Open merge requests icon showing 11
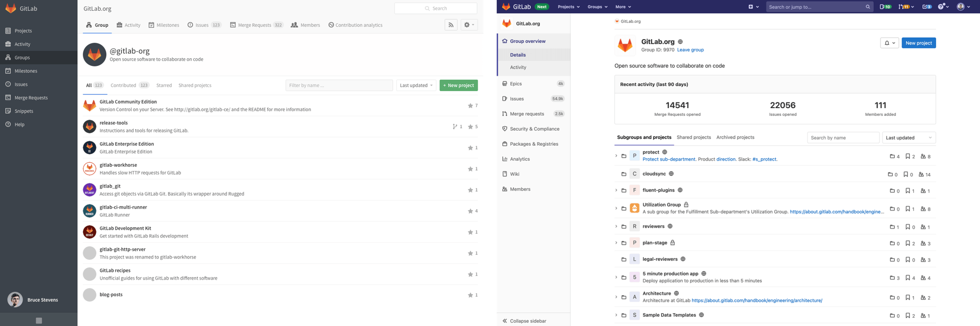980x326 pixels. [906, 7]
